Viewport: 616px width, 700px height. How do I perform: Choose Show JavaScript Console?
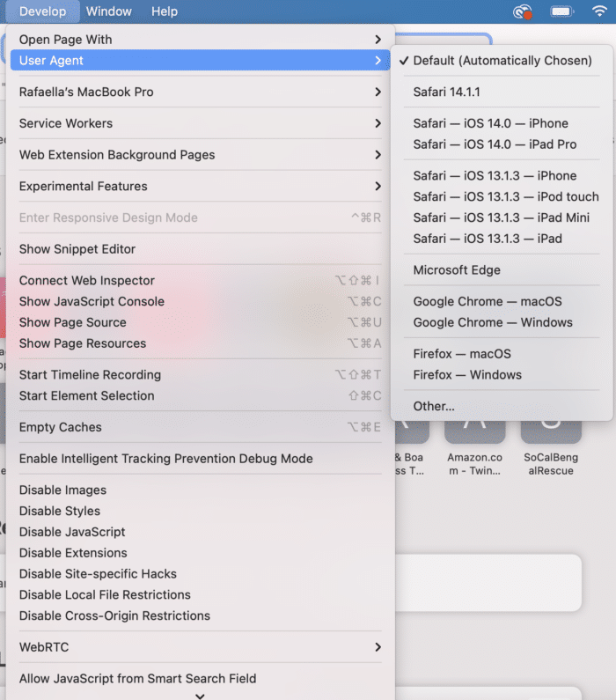201,301
